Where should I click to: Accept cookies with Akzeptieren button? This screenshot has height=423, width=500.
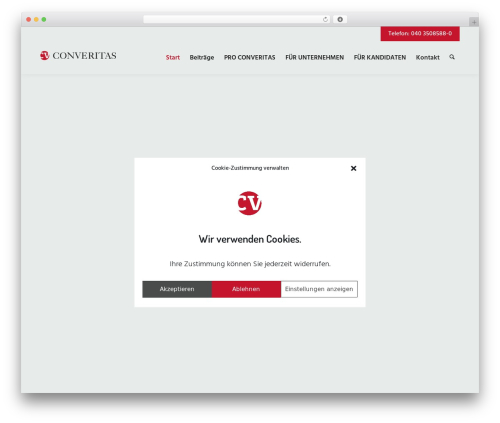pyautogui.click(x=177, y=289)
